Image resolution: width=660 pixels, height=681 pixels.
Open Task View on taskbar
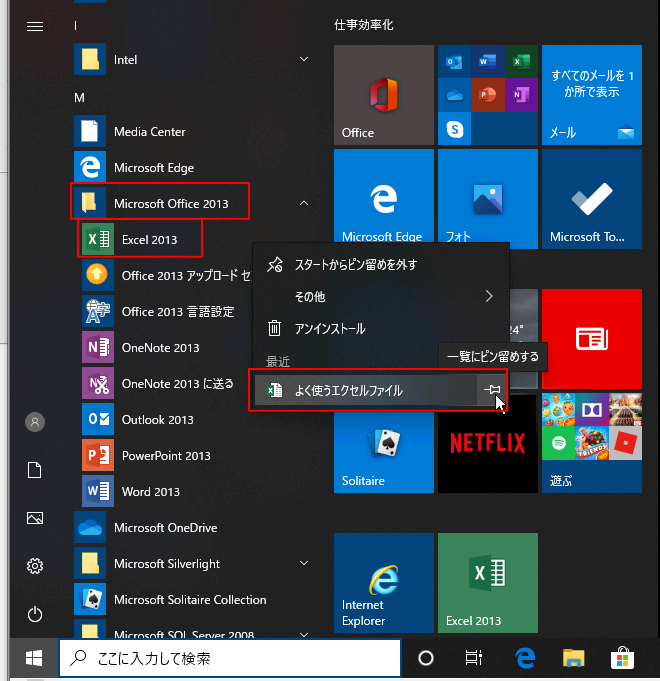click(x=473, y=658)
